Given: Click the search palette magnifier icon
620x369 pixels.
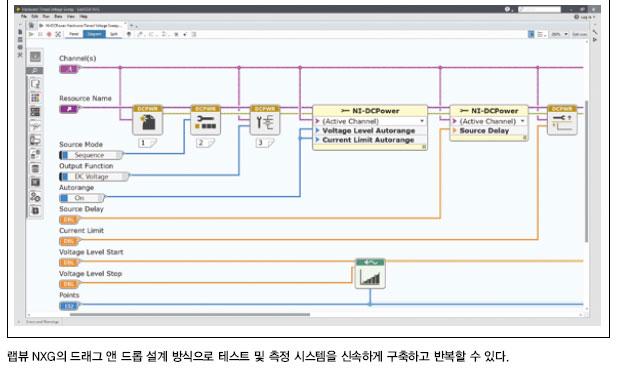Looking at the screenshot, I should point(35,70).
